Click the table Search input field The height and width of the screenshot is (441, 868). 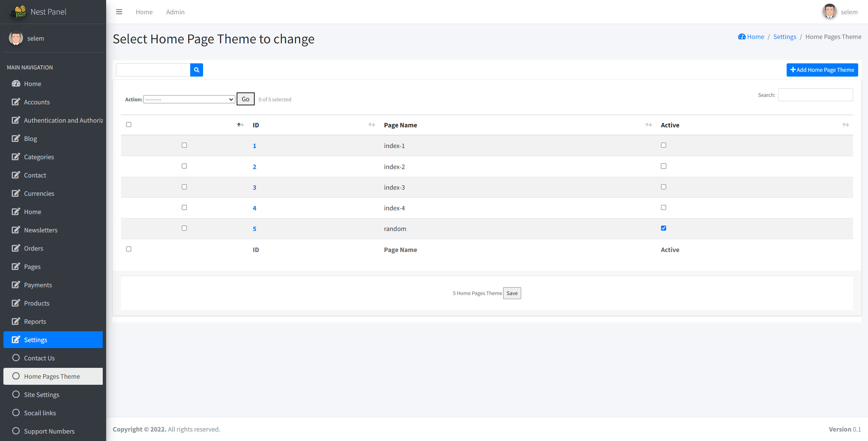815,95
